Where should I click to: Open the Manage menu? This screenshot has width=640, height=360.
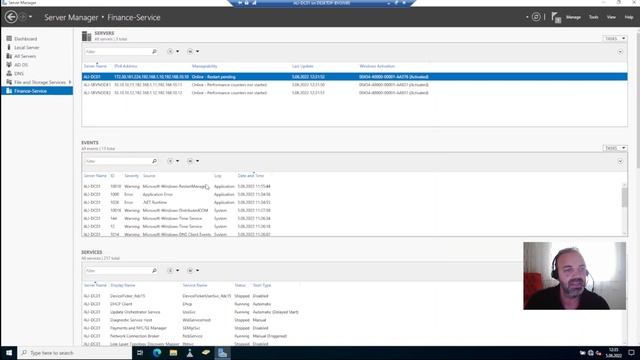click(x=573, y=17)
